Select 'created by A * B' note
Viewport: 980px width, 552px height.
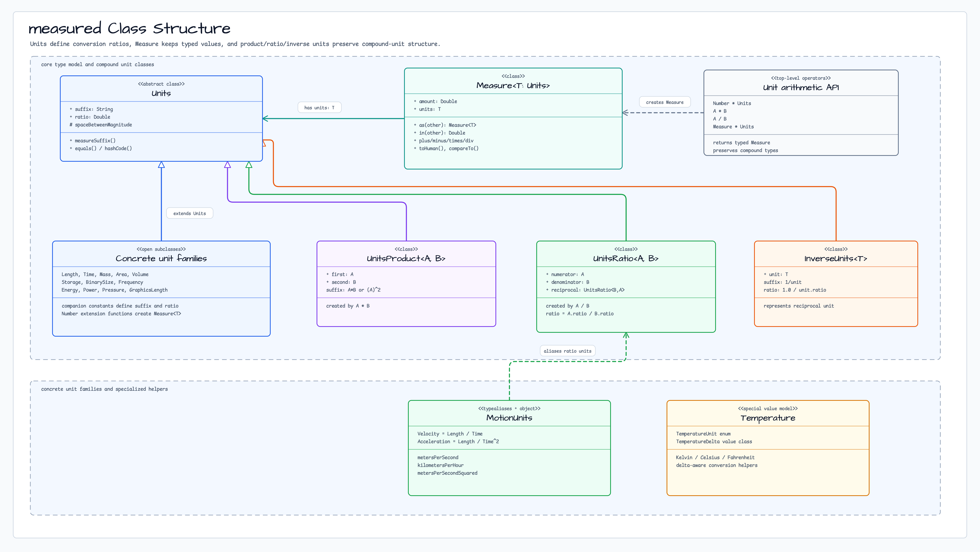click(x=348, y=306)
